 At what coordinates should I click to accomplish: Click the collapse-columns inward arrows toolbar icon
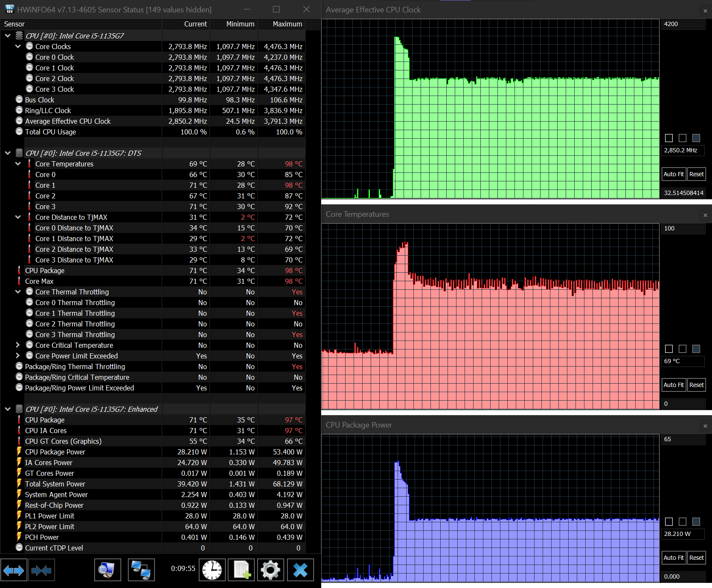coord(41,570)
